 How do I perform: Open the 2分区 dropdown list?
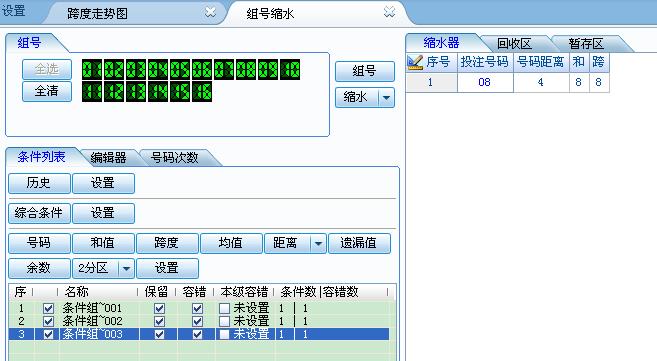click(x=126, y=268)
